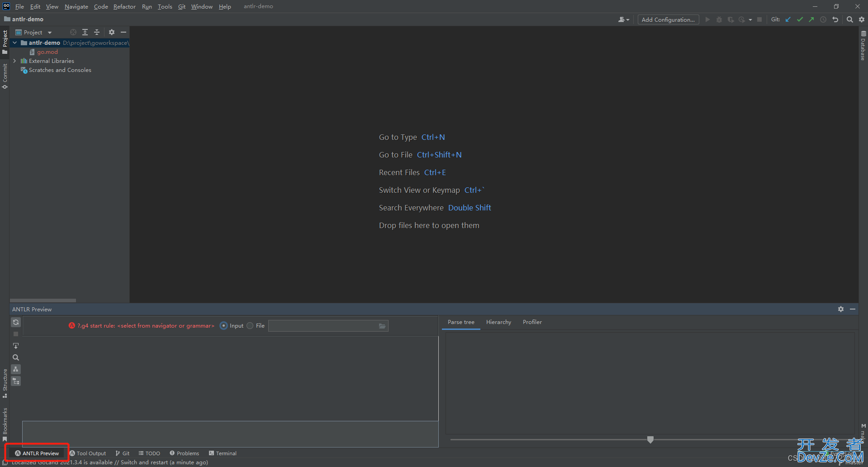The width and height of the screenshot is (868, 467).
Task: Open Project panel options gear
Action: coord(112,32)
